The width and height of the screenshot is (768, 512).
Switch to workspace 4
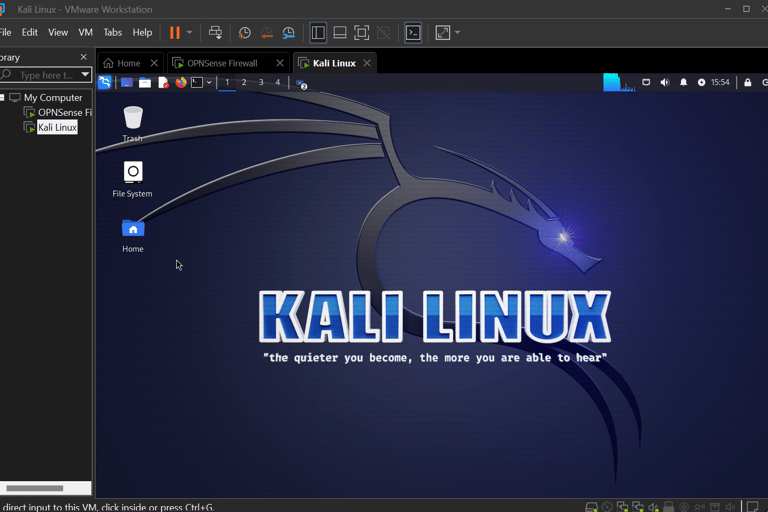278,82
